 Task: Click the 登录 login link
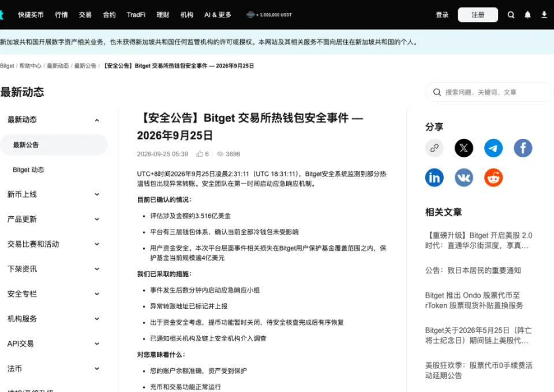[442, 15]
